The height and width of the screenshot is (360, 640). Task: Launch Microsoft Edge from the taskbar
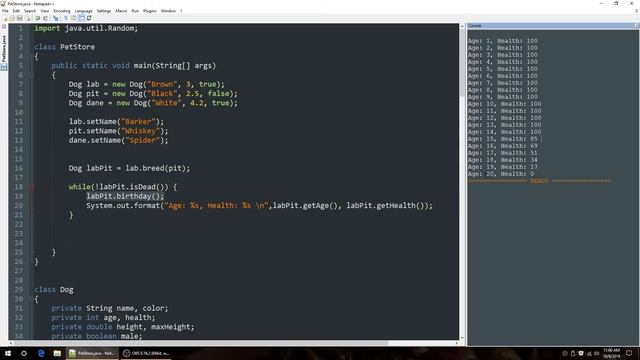[41, 353]
